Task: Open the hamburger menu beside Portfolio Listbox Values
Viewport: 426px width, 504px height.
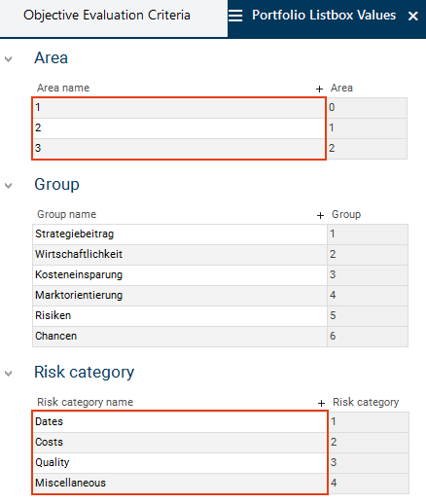Action: (x=235, y=16)
